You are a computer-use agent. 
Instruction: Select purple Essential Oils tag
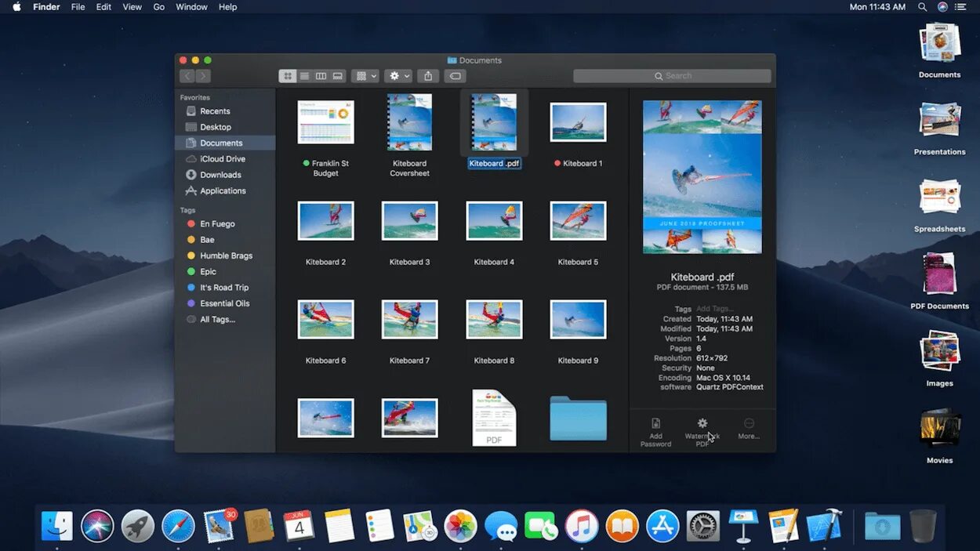point(225,303)
